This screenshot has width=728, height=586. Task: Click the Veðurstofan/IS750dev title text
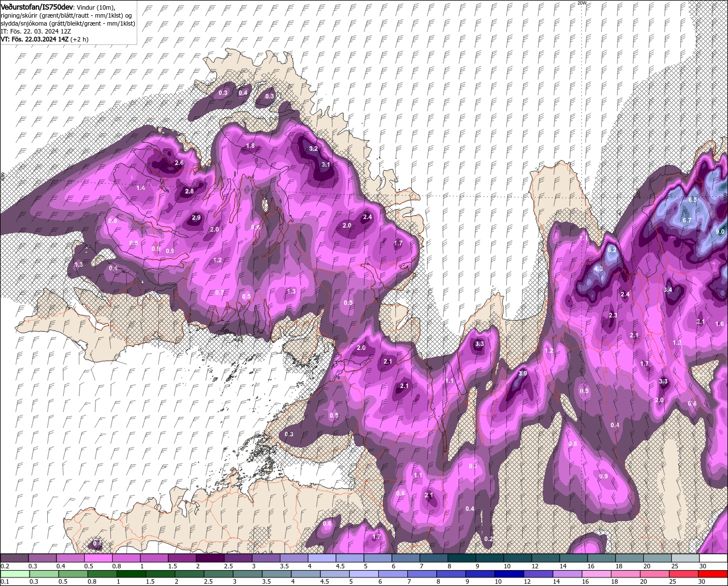point(37,6)
